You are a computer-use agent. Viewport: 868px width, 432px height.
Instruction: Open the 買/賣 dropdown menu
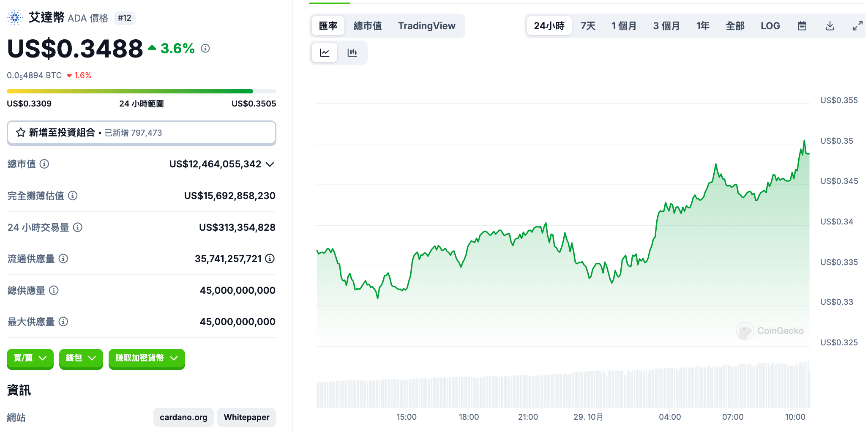point(30,359)
